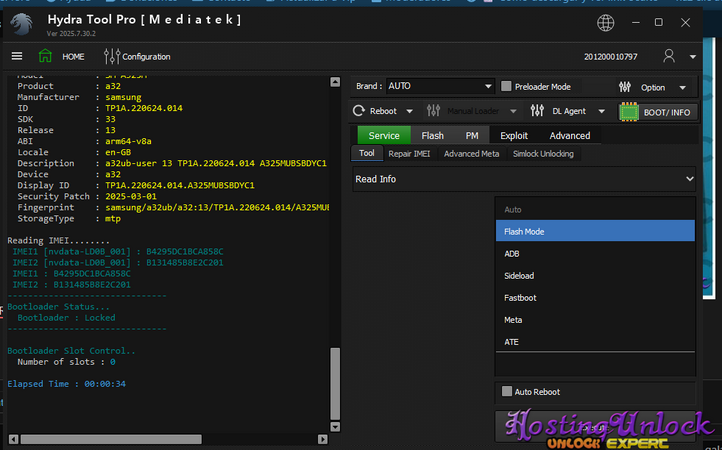722x450 pixels.
Task: Open the user account icon
Action: click(669, 56)
